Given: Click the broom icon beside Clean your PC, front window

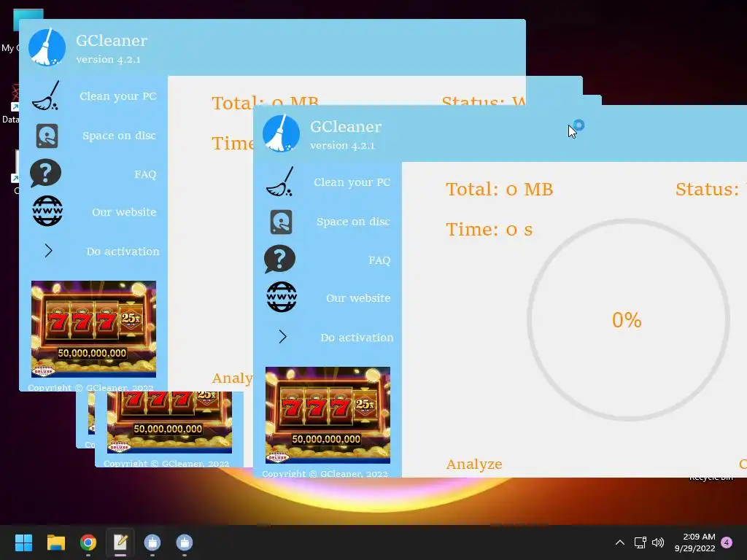Looking at the screenshot, I should (280, 182).
